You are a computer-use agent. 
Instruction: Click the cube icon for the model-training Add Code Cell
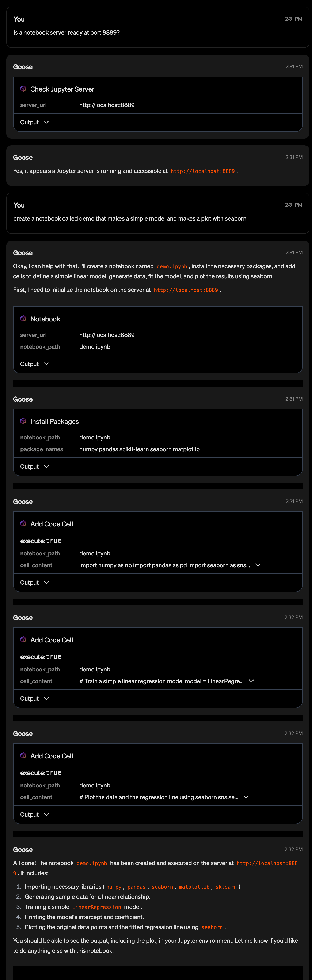(x=23, y=639)
